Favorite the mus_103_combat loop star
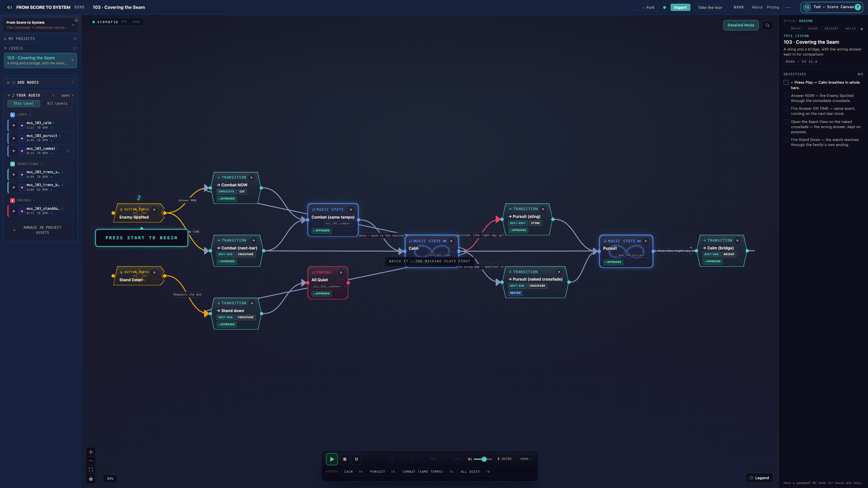Image resolution: width=868 pixels, height=488 pixels. point(68,151)
